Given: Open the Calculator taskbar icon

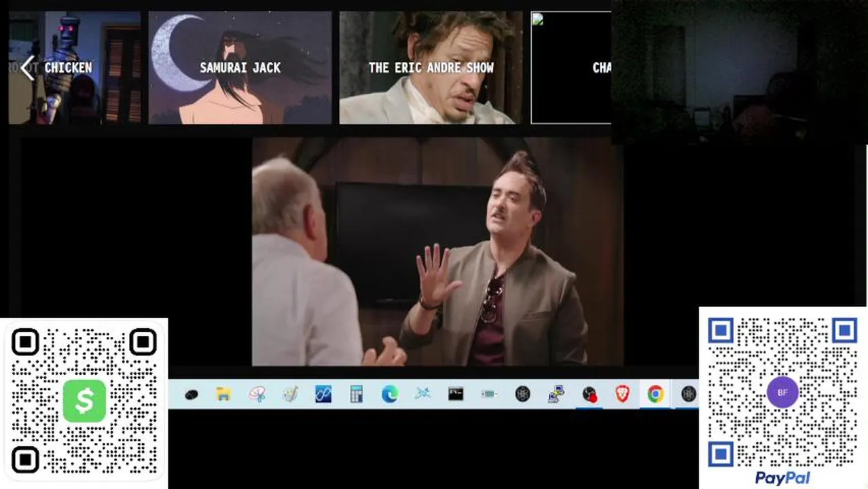Looking at the screenshot, I should [x=357, y=394].
